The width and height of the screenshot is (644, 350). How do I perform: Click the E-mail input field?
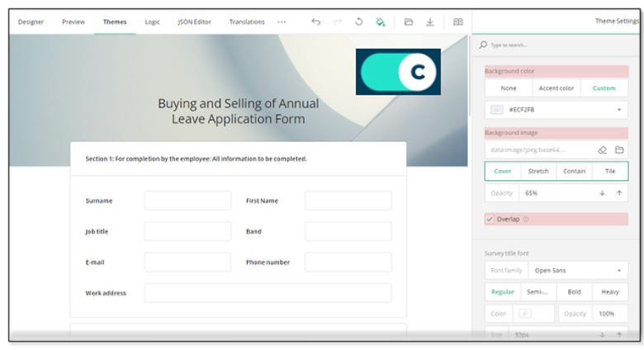click(187, 262)
